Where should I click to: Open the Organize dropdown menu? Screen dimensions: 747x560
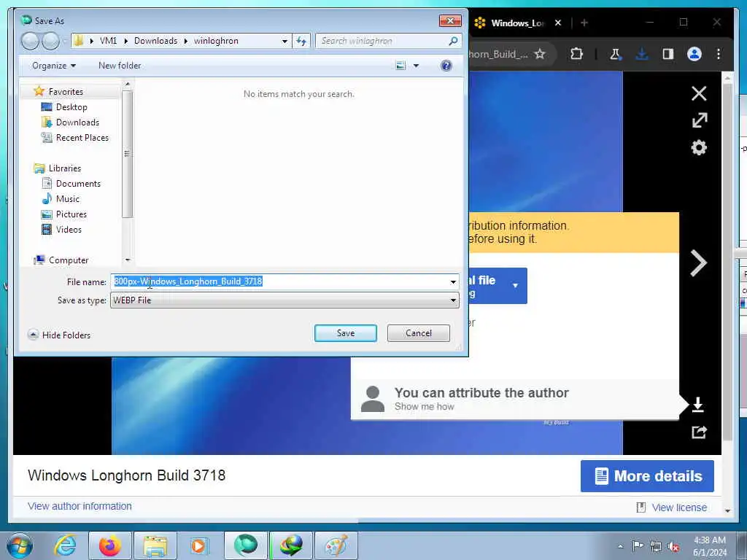(x=54, y=66)
